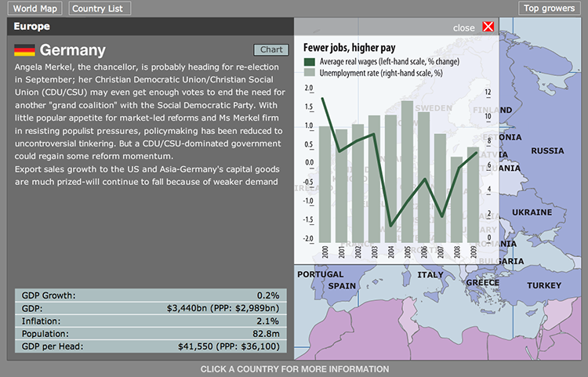Click the GDP Growth value 0.2%

(x=268, y=295)
